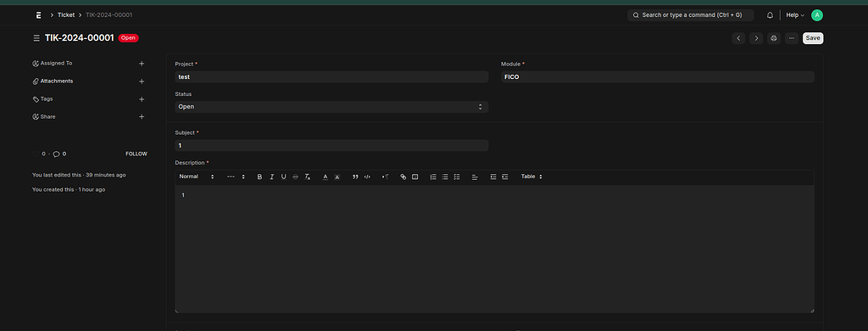Go to next ticket document
The width and height of the screenshot is (868, 331).
(x=756, y=38)
